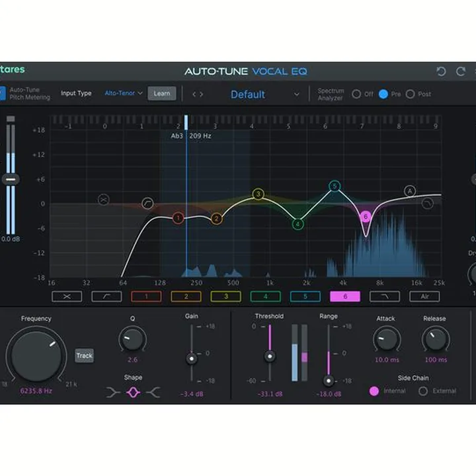Click the Learn button

coord(162,93)
